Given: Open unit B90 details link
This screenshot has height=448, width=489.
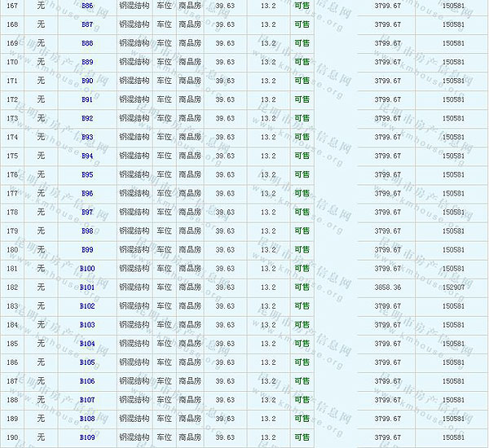Looking at the screenshot, I should click(x=87, y=81).
